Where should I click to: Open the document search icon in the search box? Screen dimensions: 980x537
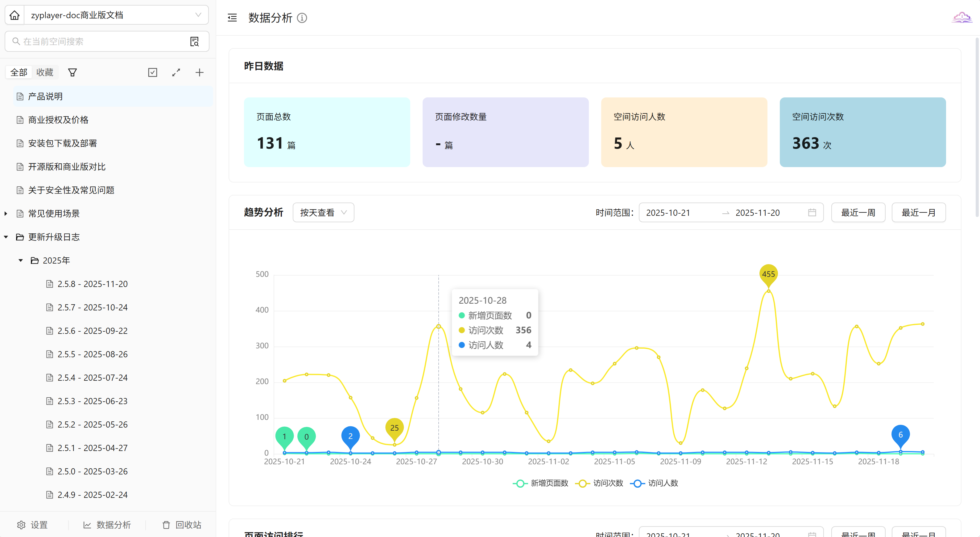[x=194, y=41]
